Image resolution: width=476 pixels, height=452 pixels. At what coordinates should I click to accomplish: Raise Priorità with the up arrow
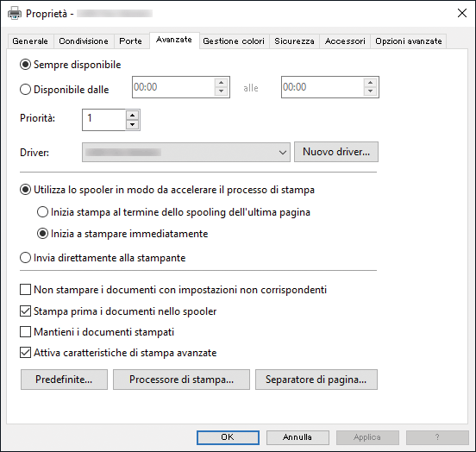132,116
